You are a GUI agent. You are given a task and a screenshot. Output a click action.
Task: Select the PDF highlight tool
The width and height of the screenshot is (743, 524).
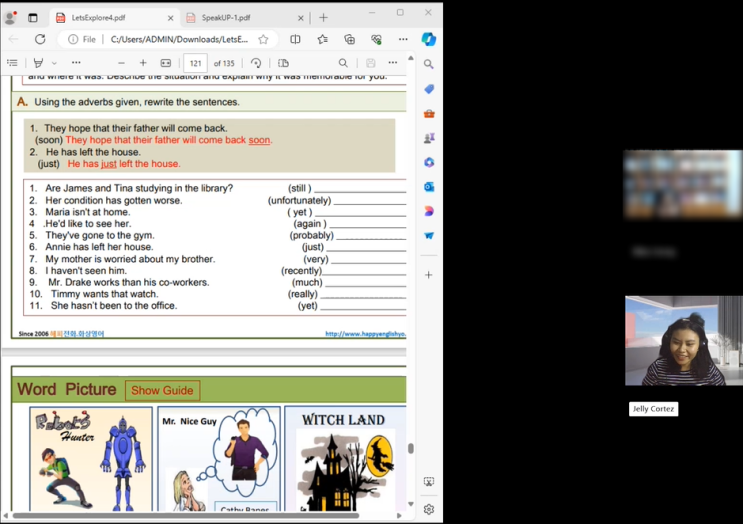38,63
